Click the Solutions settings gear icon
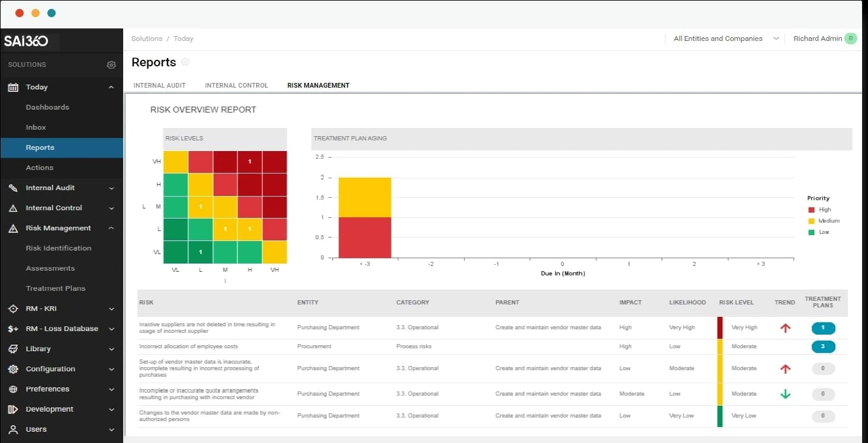This screenshot has height=443, width=868. pos(111,65)
